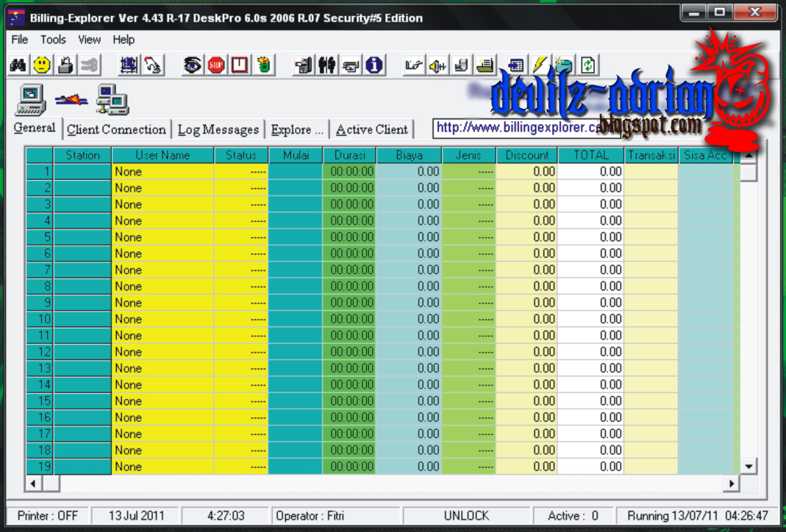The width and height of the screenshot is (786, 532).
Task: Click the two people silhouettes icon
Action: click(x=327, y=65)
